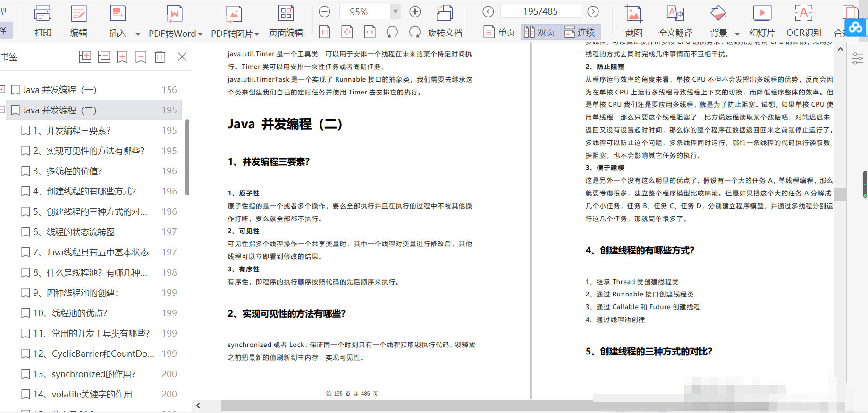Rotate view clockwise

[415, 32]
